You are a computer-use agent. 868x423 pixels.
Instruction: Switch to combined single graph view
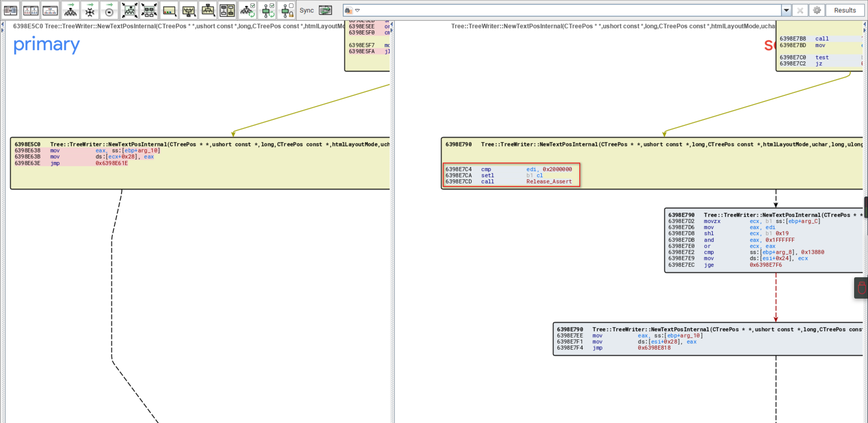(x=50, y=11)
